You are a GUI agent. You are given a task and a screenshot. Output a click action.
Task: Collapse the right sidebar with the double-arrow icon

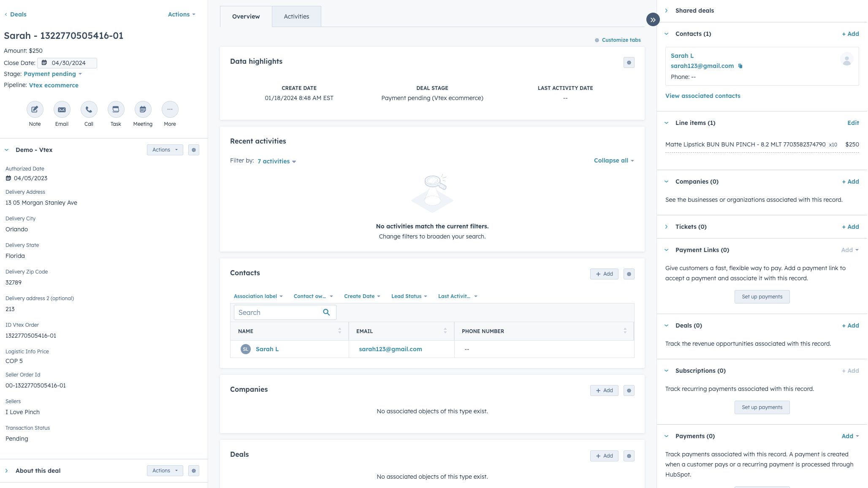pos(653,19)
